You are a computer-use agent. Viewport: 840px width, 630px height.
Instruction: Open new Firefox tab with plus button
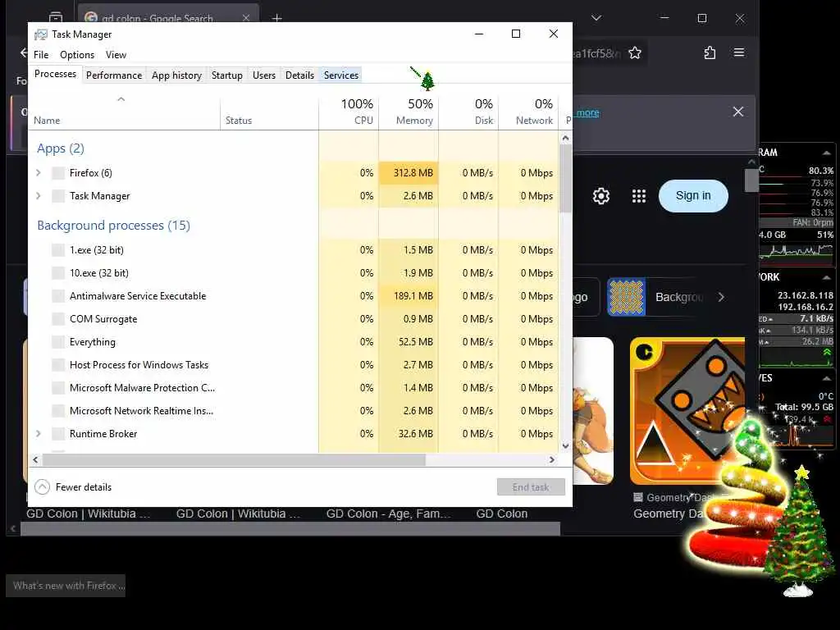click(277, 18)
